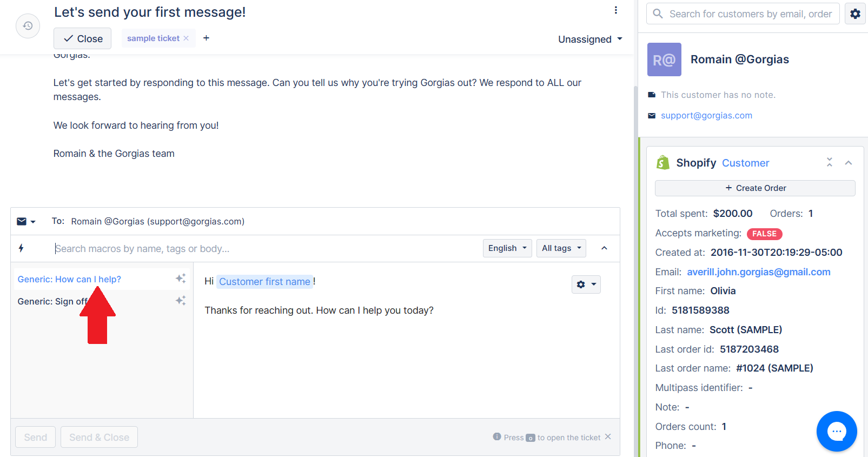Click sparkle icon for How can I help macro

(181, 279)
